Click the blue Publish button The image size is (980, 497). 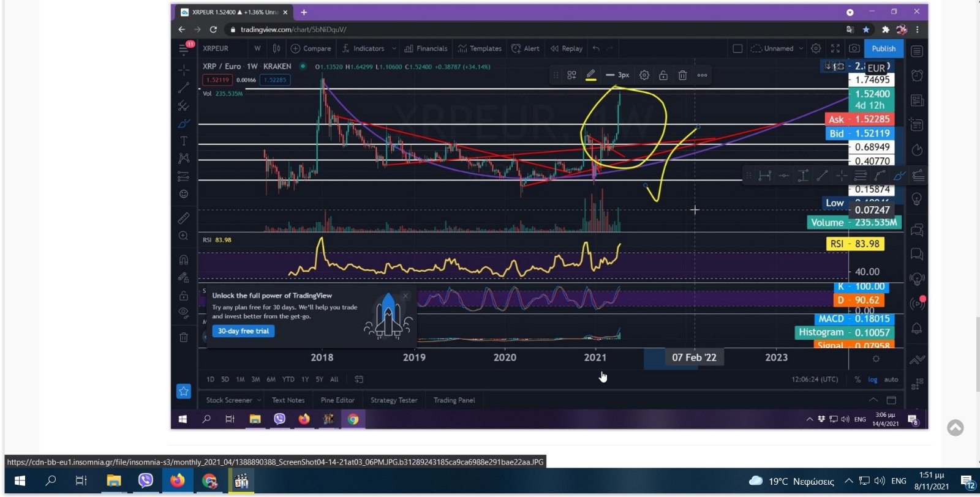[x=883, y=48]
